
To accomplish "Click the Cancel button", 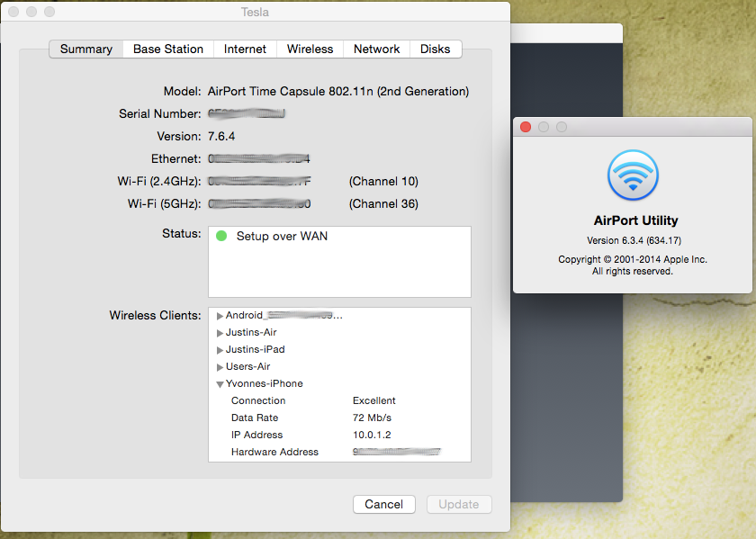I will (383, 504).
